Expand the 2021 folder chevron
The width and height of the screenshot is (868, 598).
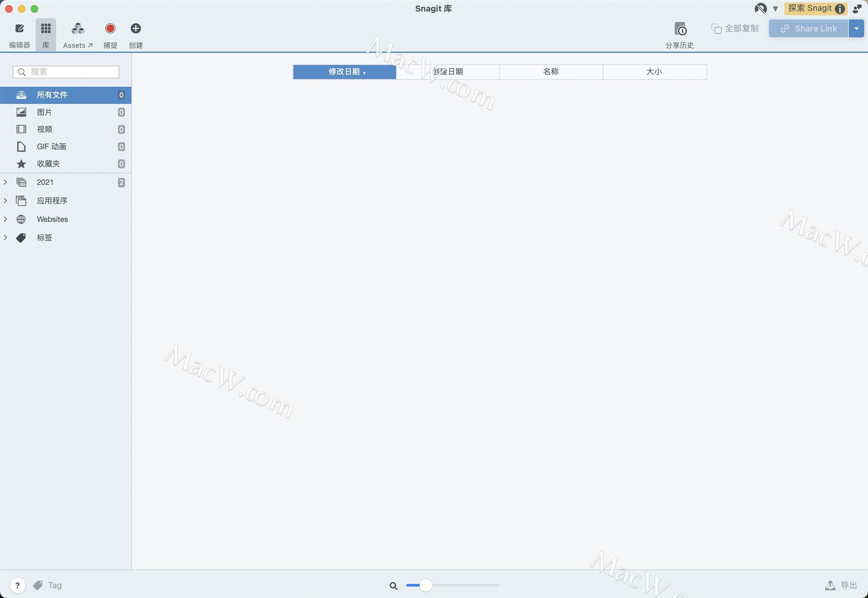(x=5, y=182)
